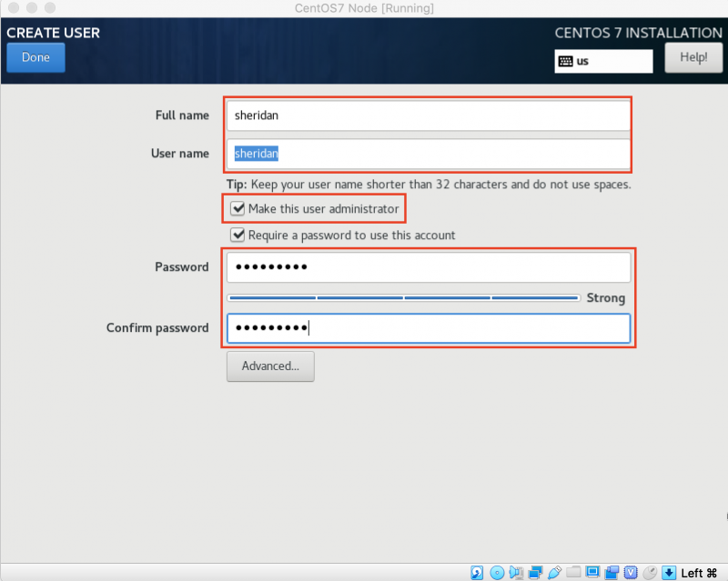This screenshot has width=728, height=581.
Task: Click the 'Left ⌘' host key text
Action: (699, 573)
